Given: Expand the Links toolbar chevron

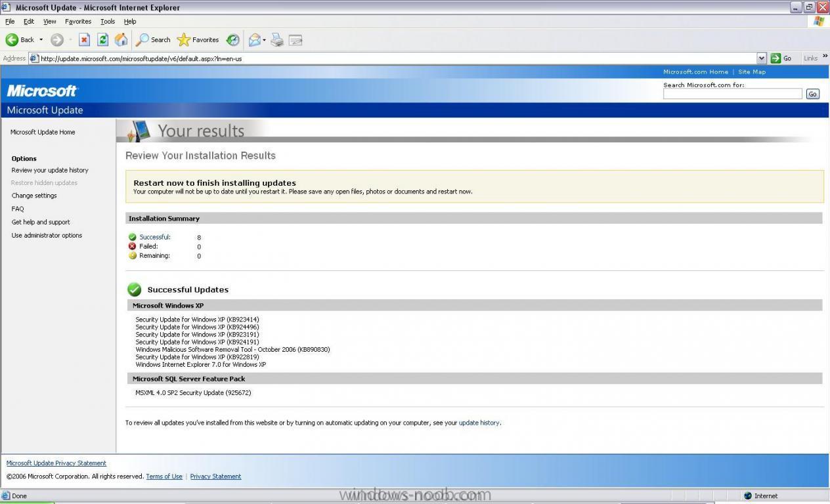Looking at the screenshot, I should pos(825,56).
